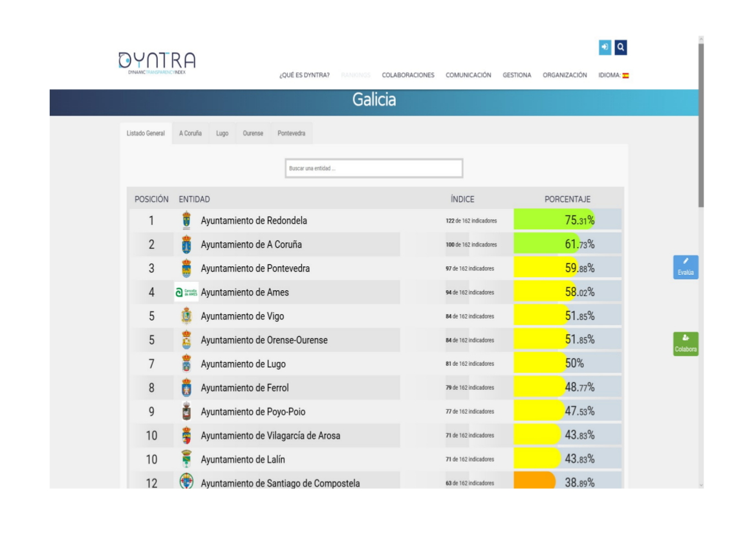Click the Santiago de Compostela coat of arms
Viewport: 756px width, 534px height.
pos(186,481)
